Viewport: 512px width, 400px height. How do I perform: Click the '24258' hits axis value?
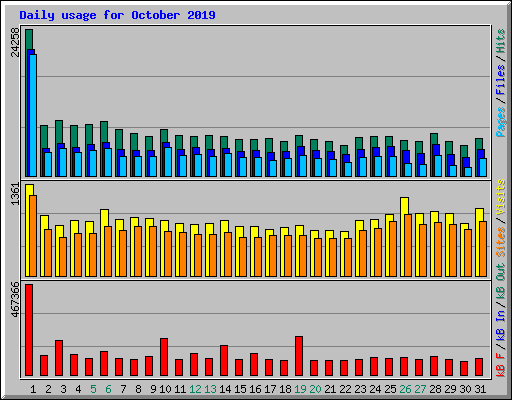pos(15,42)
